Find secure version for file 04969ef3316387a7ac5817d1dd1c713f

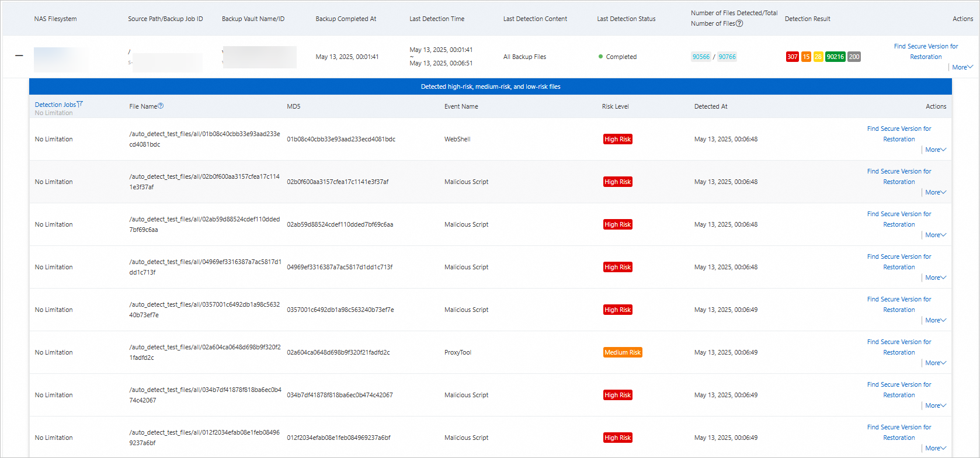[899, 262]
